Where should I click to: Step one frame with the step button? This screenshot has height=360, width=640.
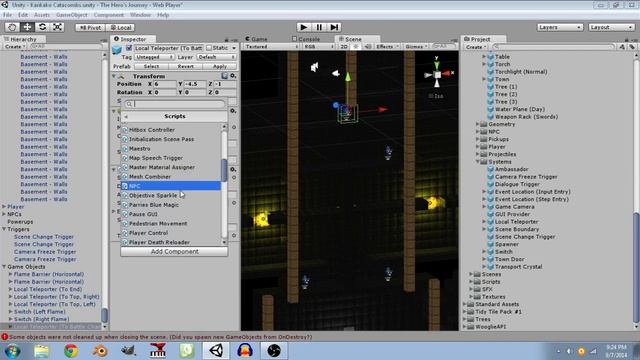(334, 27)
